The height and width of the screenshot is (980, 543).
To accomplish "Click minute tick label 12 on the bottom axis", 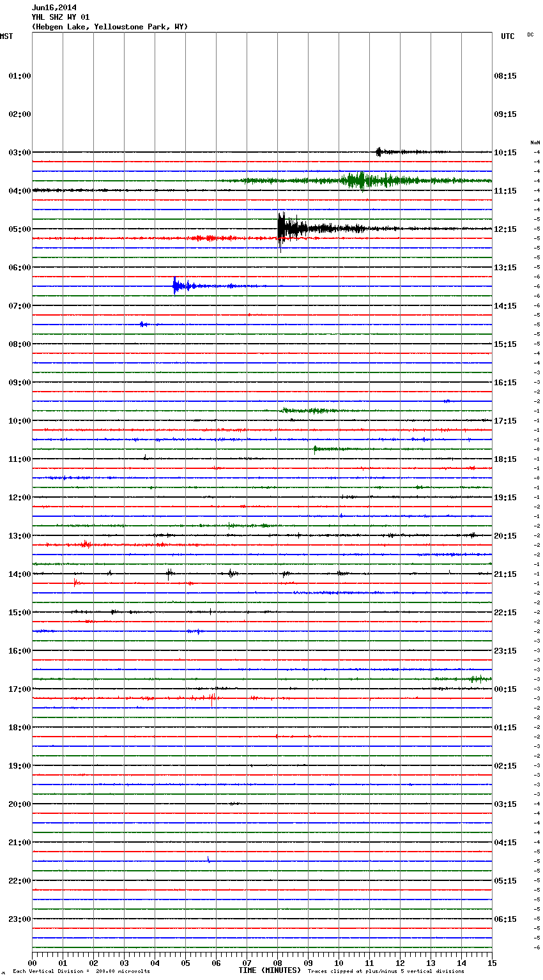I will [400, 963].
